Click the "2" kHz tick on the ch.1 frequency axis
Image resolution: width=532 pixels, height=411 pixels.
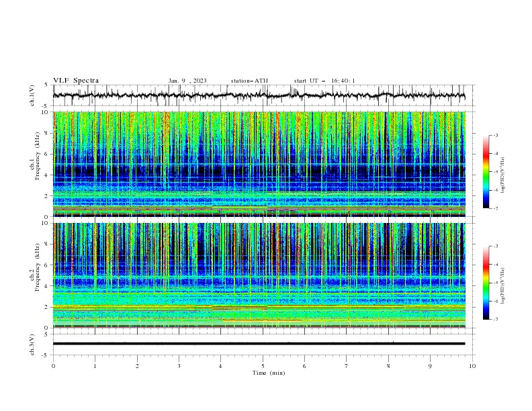point(46,195)
